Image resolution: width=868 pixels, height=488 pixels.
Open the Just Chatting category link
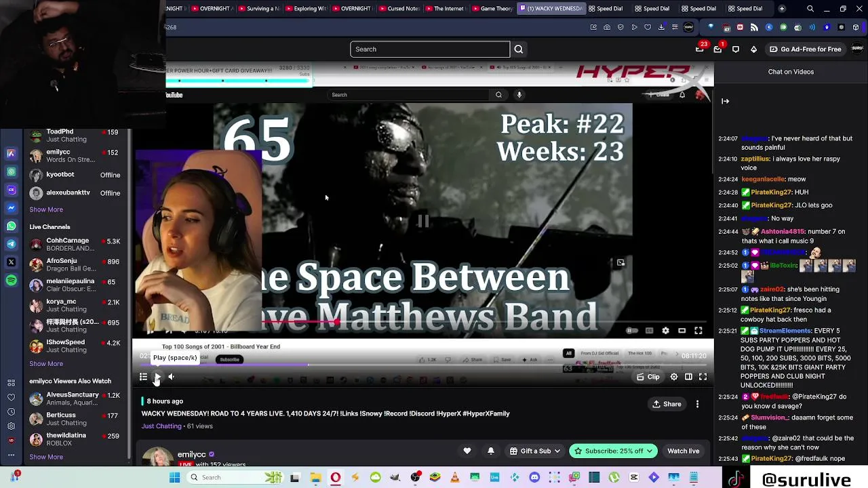pyautogui.click(x=161, y=426)
